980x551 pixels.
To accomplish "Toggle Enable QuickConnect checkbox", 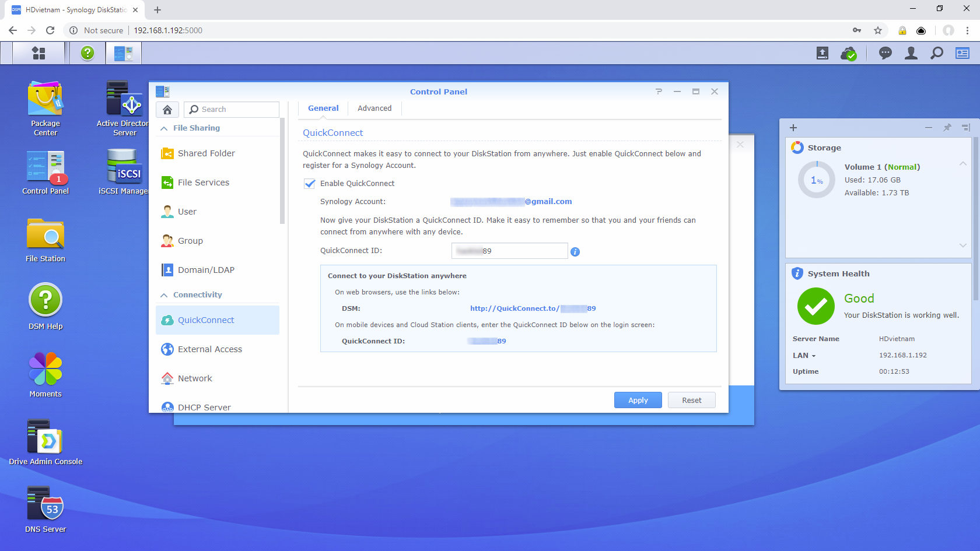I will pyautogui.click(x=310, y=184).
